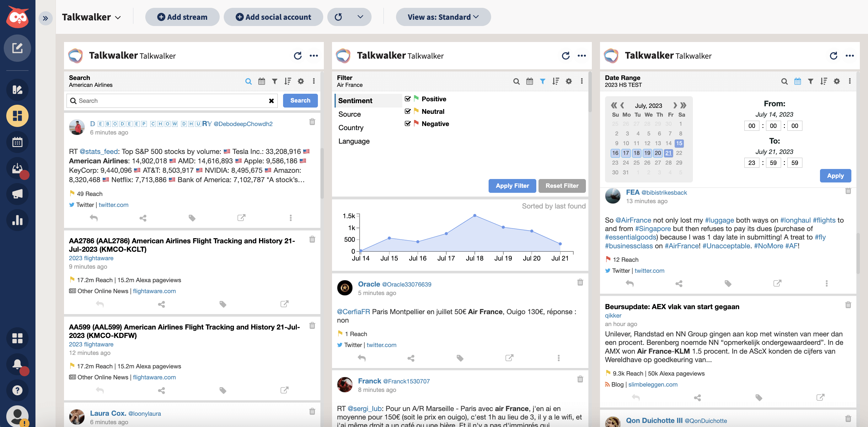The image size is (868, 427).
Task: Open the Planner calendar icon in sidebar
Action: point(17,142)
